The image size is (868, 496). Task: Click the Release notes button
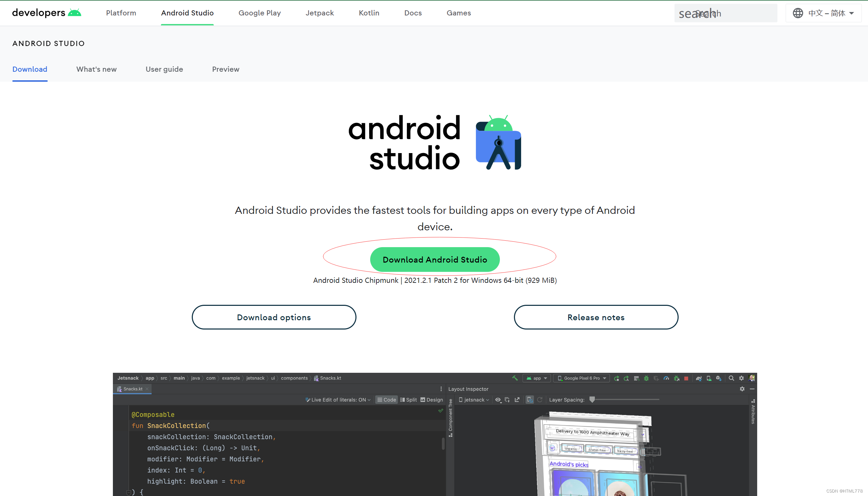coord(596,317)
